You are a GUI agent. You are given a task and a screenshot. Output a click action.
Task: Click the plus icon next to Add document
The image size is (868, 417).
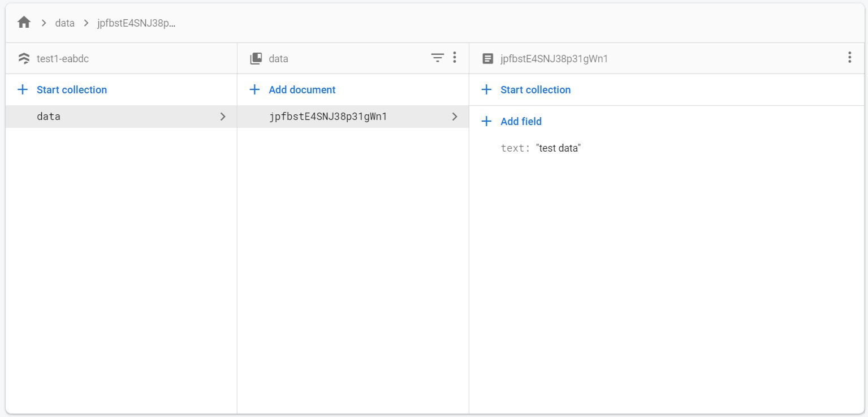[x=254, y=89]
